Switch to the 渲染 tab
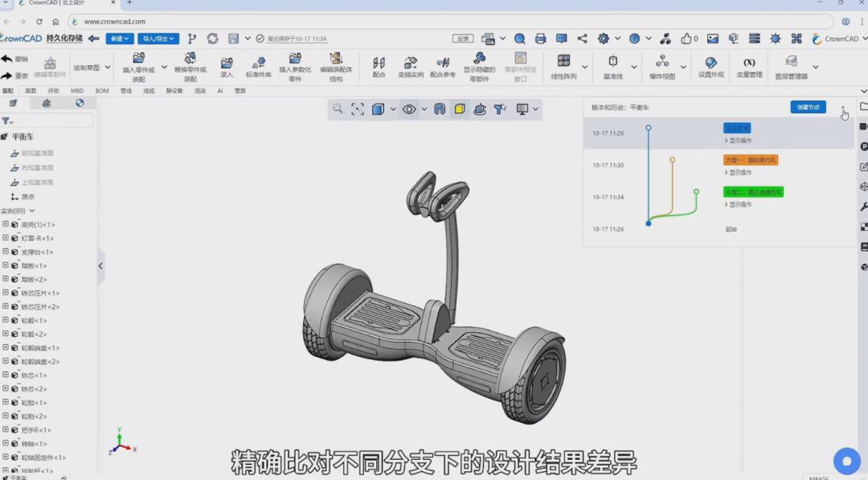This screenshot has width=868, height=480. (200, 91)
